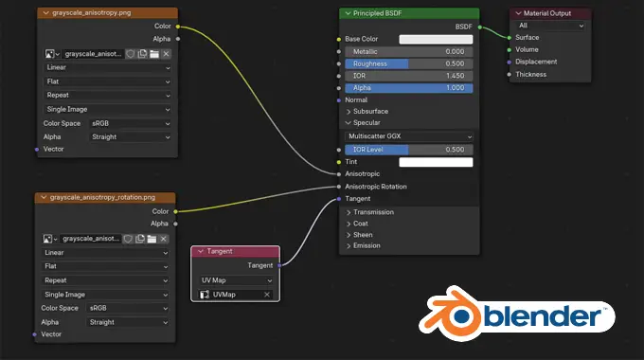Click Surface input socket on Material Output
The height and width of the screenshot is (360, 644).
coord(510,38)
